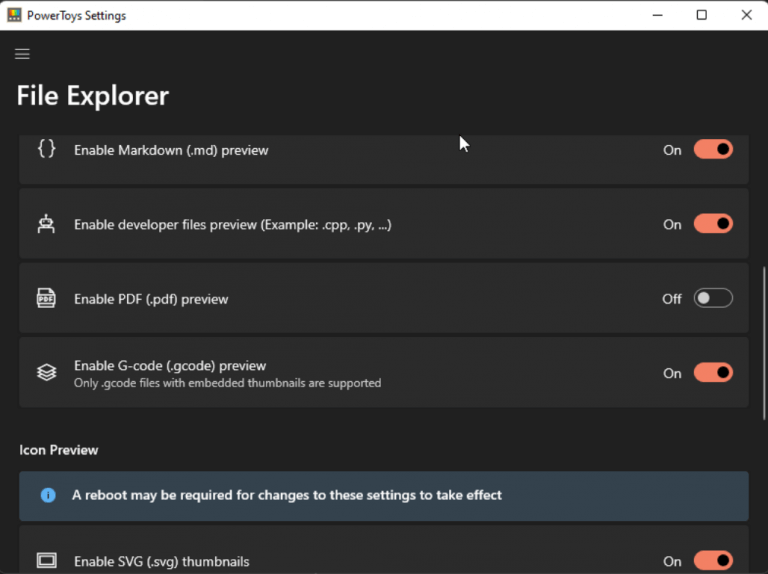The image size is (768, 574).
Task: Select 'Enable developer files preview' label text
Action: tap(233, 225)
